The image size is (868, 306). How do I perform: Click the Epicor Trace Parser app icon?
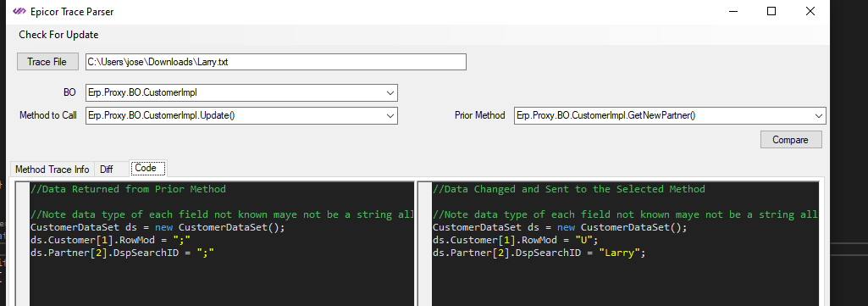pyautogui.click(x=19, y=11)
